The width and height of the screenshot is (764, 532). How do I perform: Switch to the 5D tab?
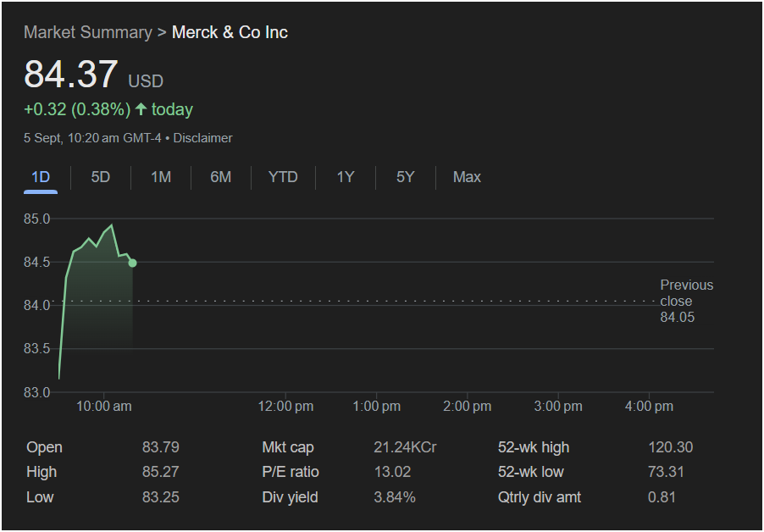click(x=101, y=177)
